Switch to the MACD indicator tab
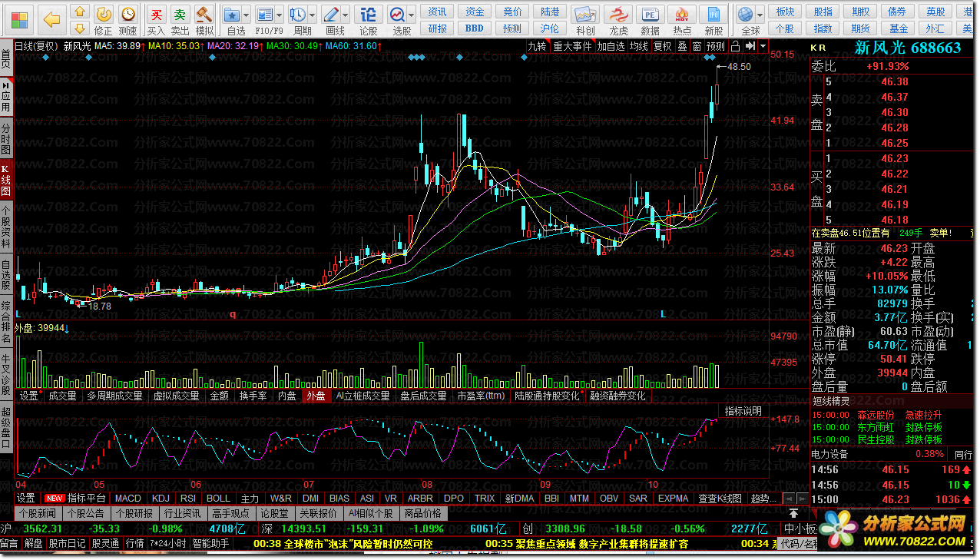Viewport: 980px width, 560px height. [x=128, y=499]
